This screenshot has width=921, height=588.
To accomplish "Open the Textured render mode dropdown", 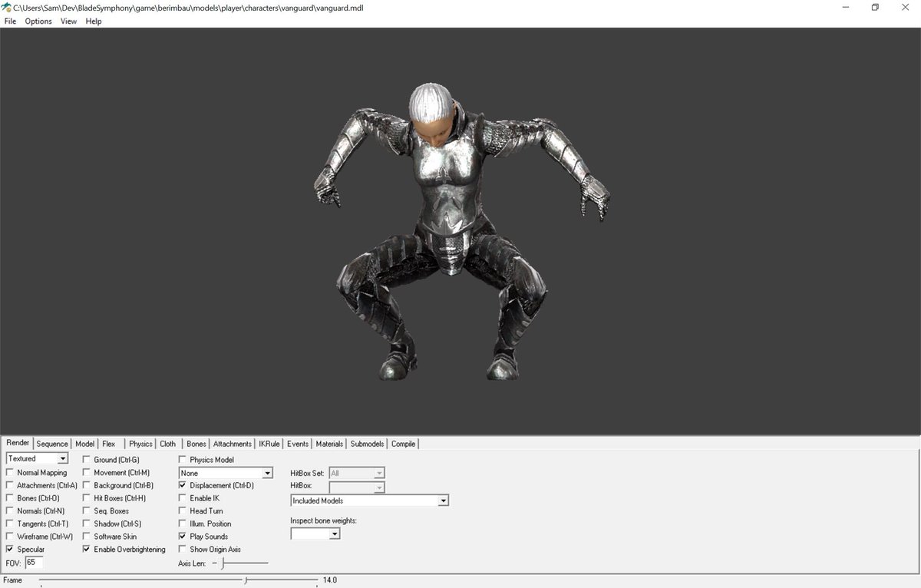I will point(37,458).
